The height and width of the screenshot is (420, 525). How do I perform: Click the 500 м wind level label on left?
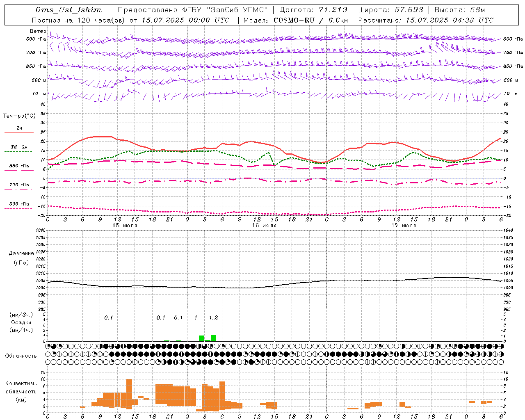click(x=39, y=80)
